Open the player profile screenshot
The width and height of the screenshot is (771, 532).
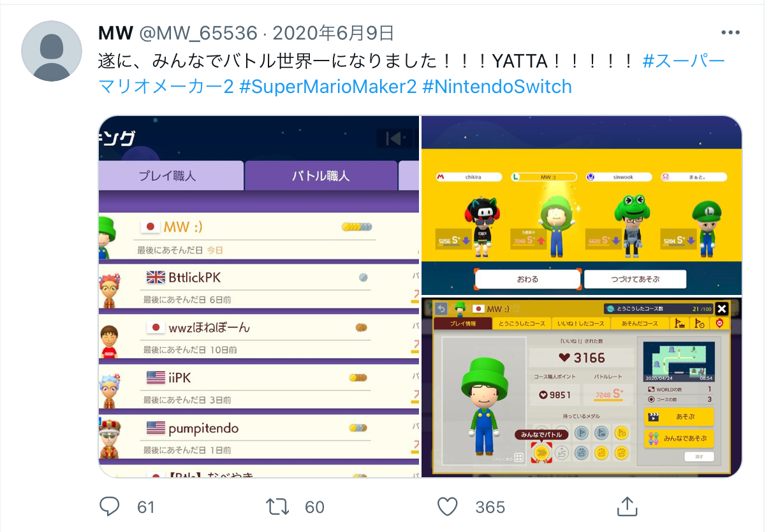(582, 387)
